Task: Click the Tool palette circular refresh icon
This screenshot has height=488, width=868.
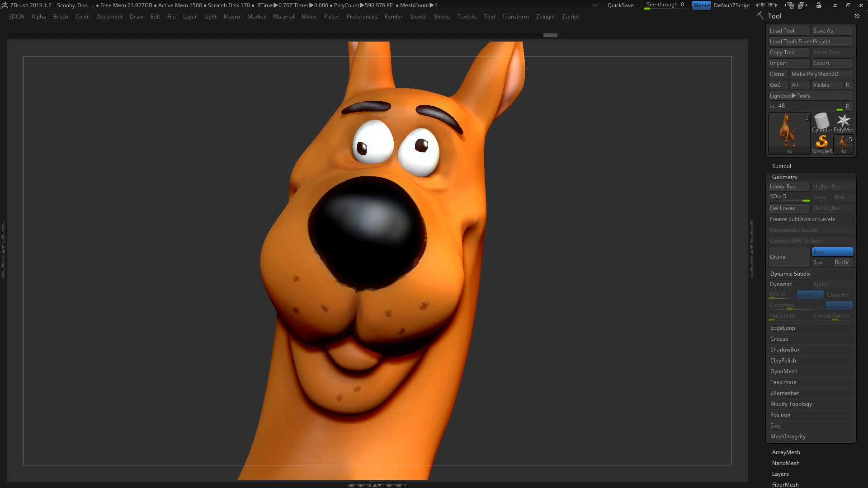Action: [857, 16]
